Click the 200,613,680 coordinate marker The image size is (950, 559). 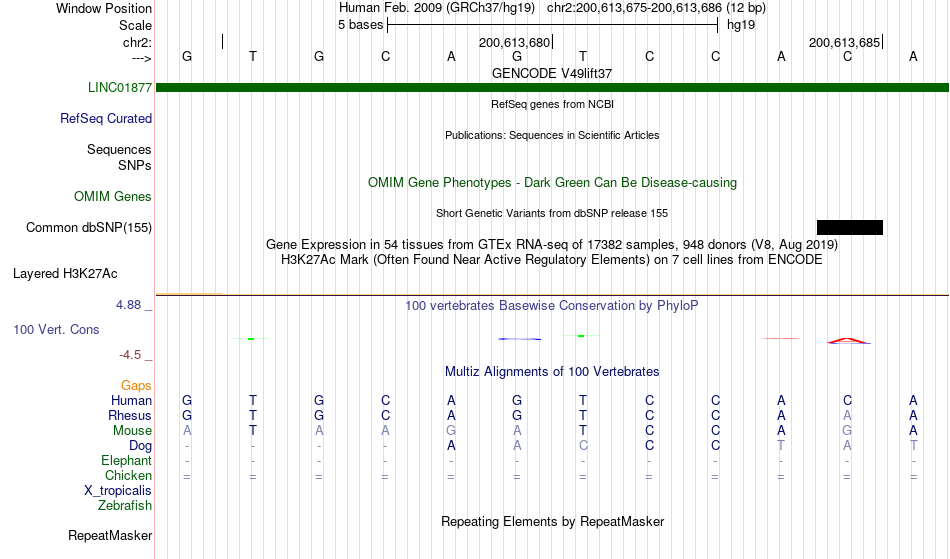(x=515, y=42)
